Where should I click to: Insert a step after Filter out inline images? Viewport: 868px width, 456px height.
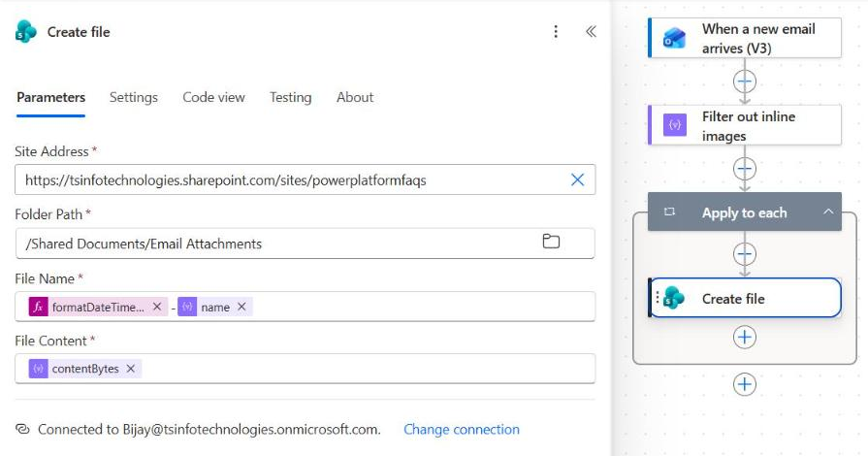coord(745,169)
